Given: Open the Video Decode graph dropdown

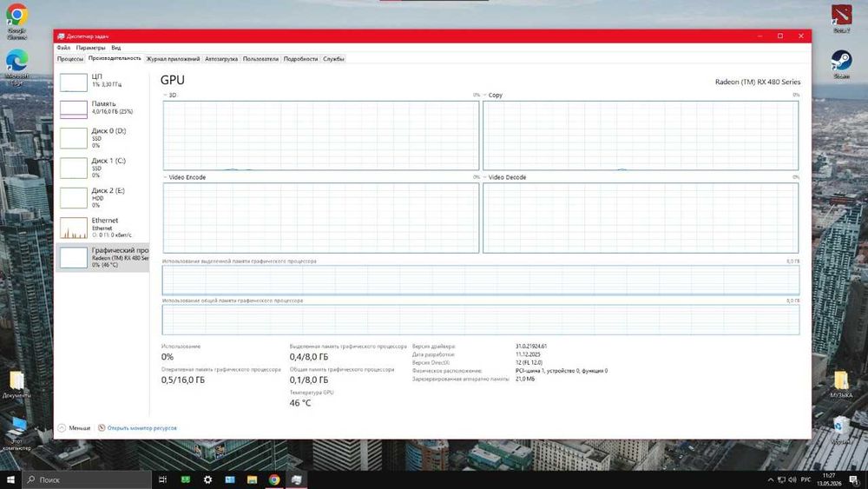Looking at the screenshot, I should pos(504,177).
